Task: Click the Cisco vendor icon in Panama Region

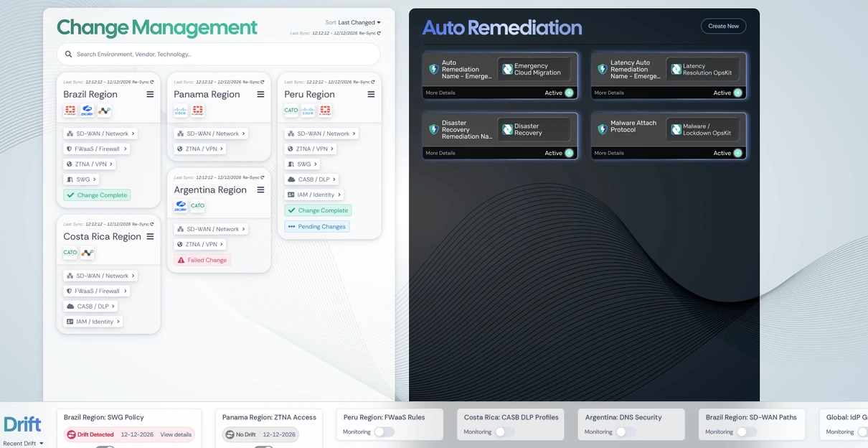Action: (x=181, y=111)
